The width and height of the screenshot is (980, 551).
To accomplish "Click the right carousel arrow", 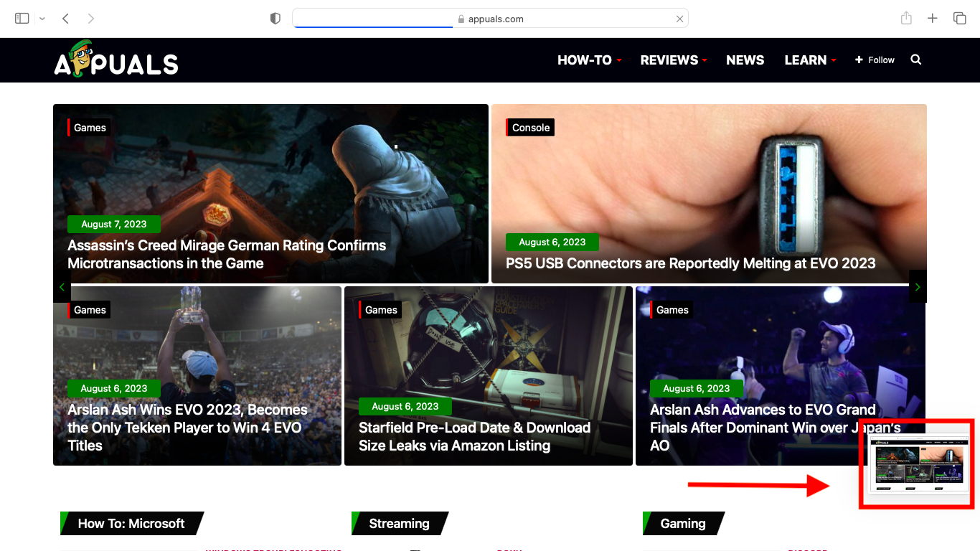I will tap(918, 286).
